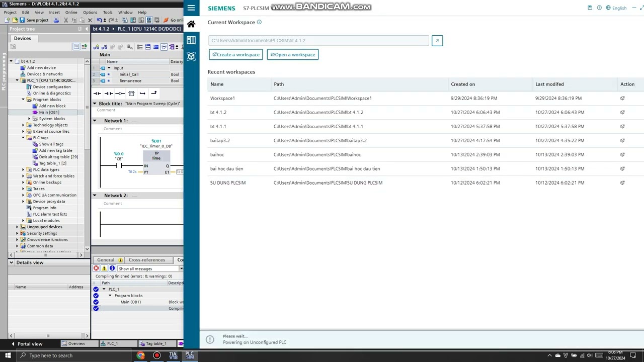Image resolution: width=644 pixels, height=362 pixels.
Task: Collapse the Details view panel
Action: pyautogui.click(x=12, y=262)
